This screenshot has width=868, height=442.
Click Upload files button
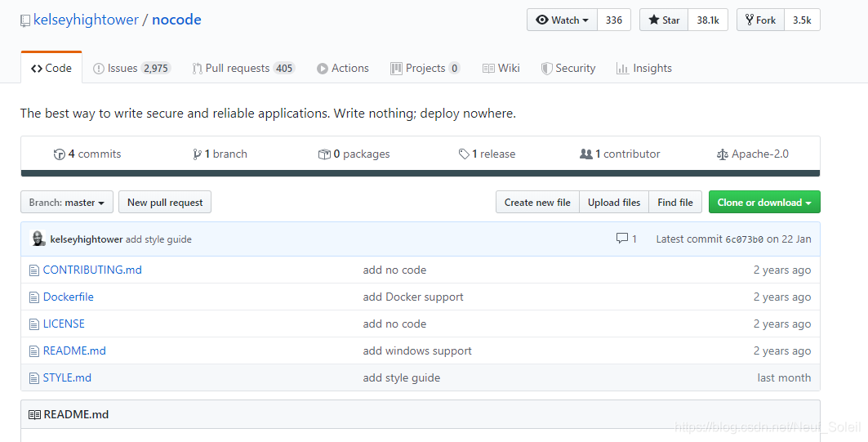click(614, 202)
